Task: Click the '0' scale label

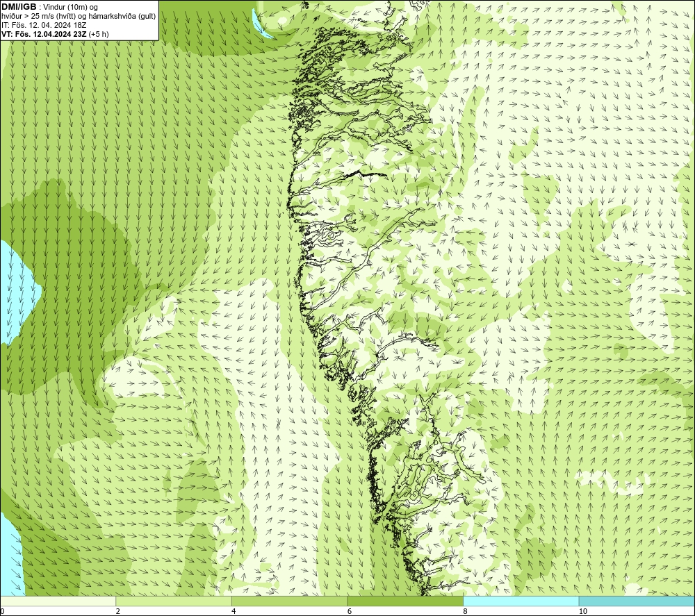Action: pos(2,611)
